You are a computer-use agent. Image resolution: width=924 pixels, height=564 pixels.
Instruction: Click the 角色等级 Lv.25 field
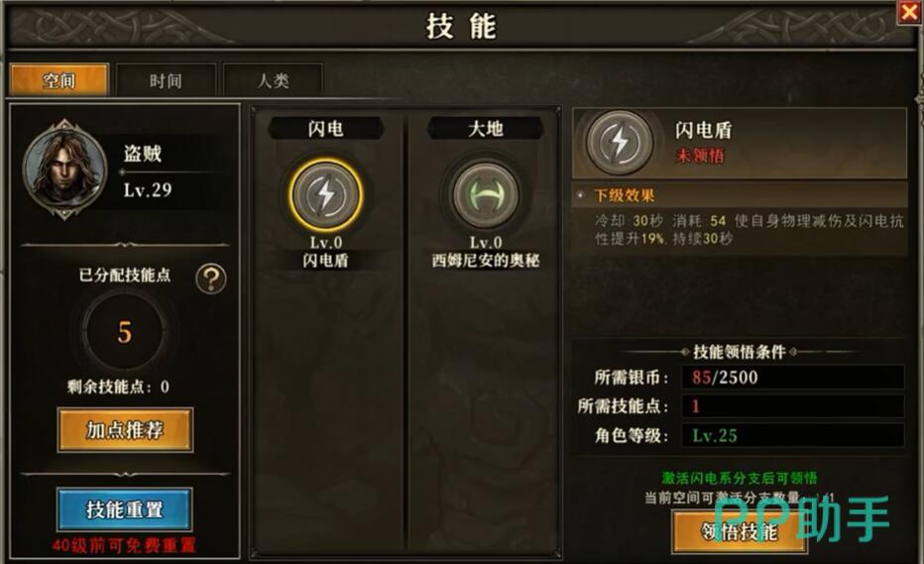792,435
